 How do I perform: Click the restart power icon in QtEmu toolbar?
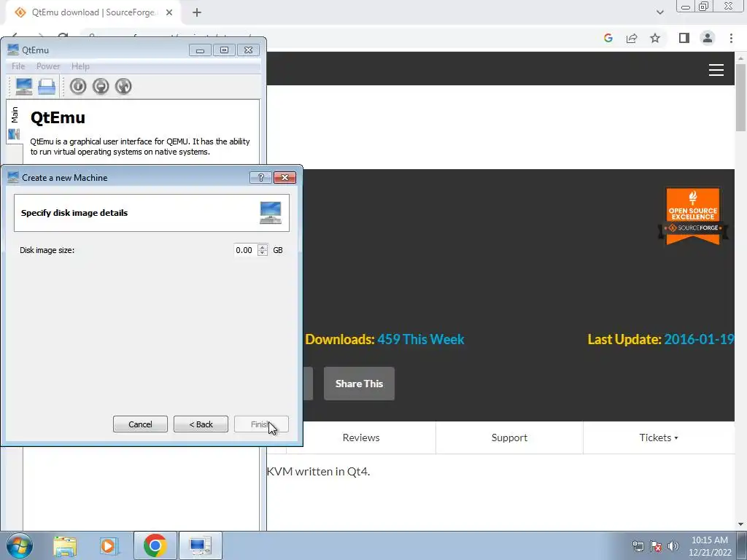123,86
